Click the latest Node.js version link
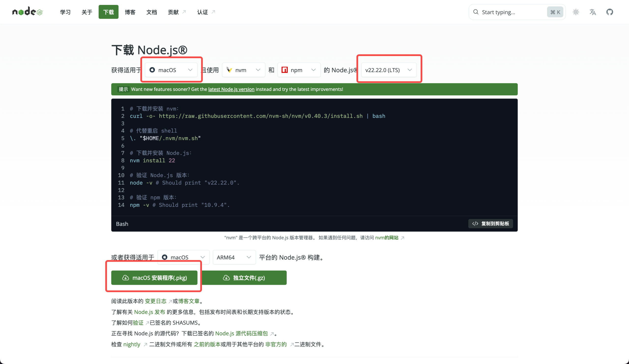 click(x=231, y=89)
